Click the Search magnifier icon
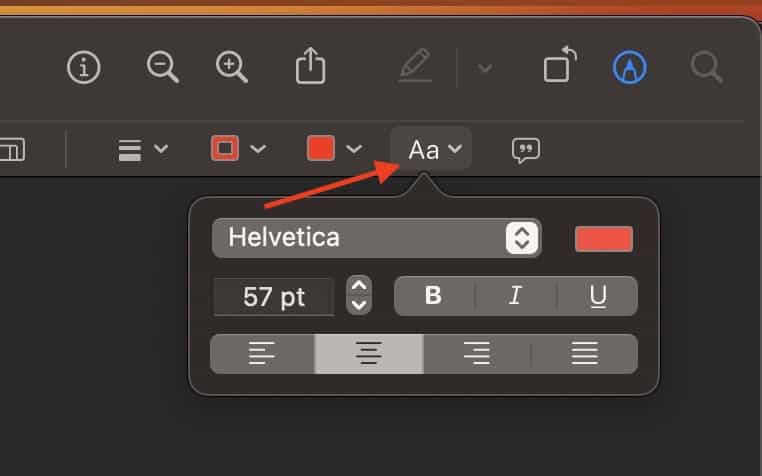762x476 pixels. pos(706,67)
